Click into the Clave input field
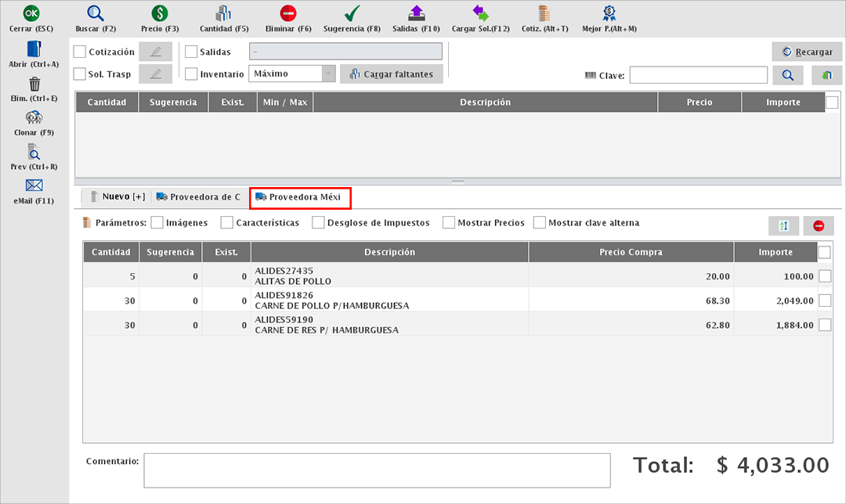The height and width of the screenshot is (504, 846). tap(698, 75)
